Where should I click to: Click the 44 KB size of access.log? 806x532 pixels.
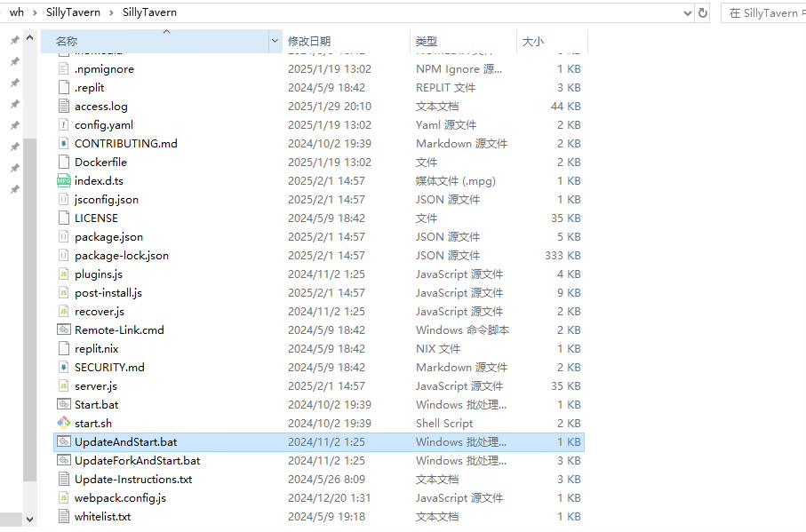click(x=565, y=107)
